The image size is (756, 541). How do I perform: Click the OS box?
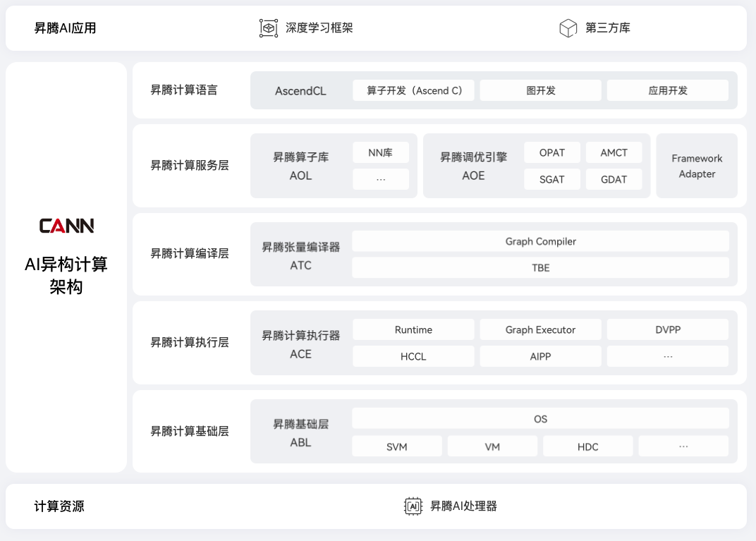tap(540, 418)
